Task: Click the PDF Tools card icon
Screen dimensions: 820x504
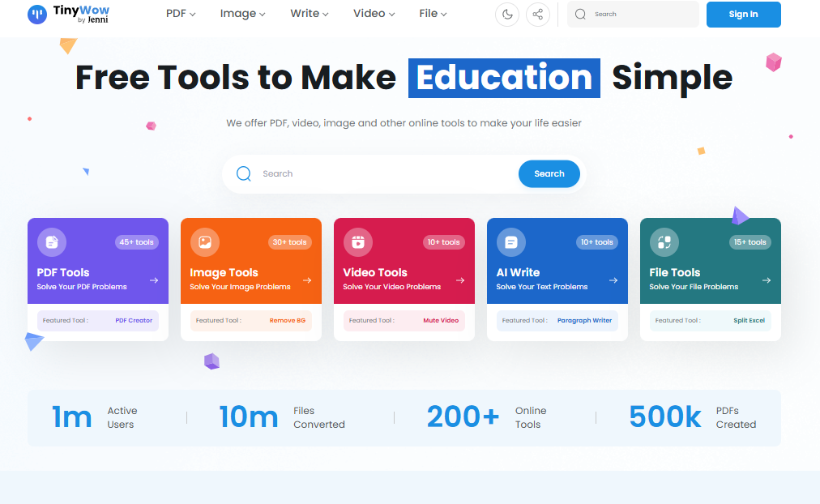Action: (52, 241)
